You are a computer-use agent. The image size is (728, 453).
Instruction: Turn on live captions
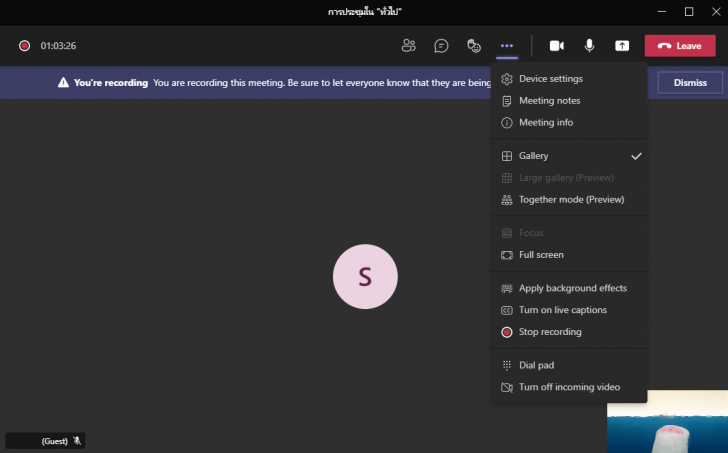pos(569,310)
